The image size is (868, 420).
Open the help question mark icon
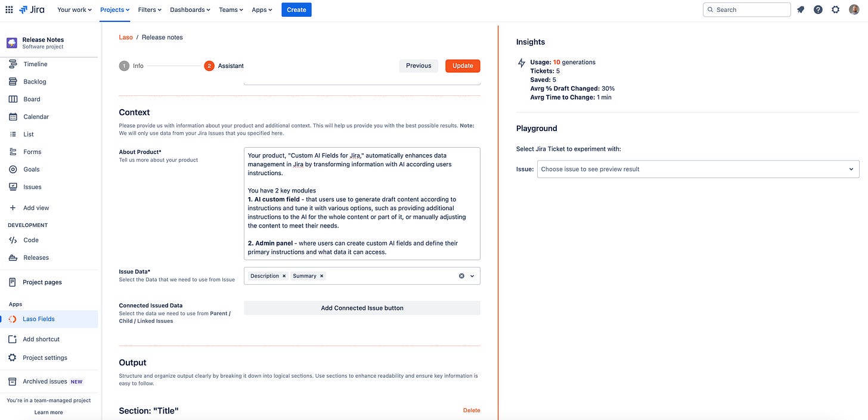(818, 10)
